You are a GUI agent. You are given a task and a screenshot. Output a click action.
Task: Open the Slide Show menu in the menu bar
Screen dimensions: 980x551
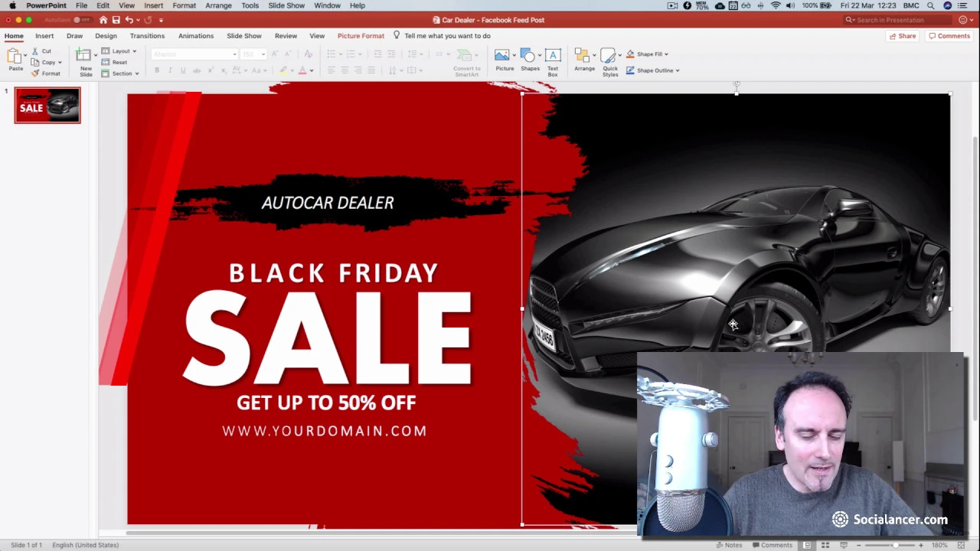[286, 5]
